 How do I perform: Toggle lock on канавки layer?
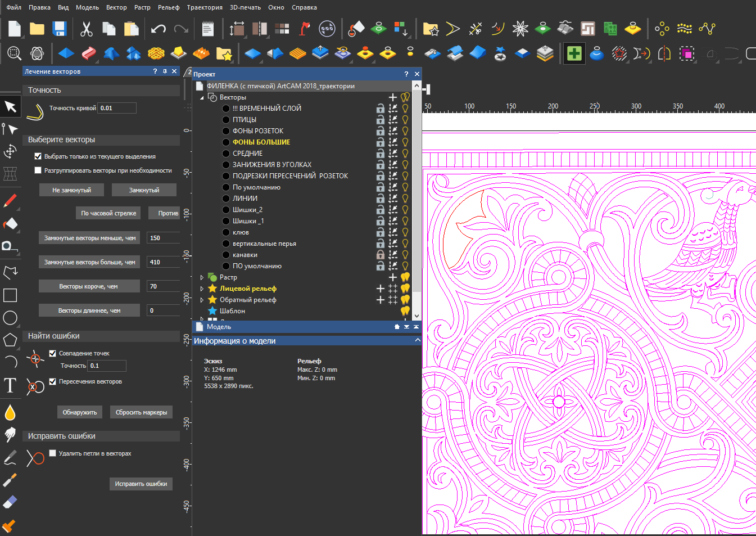381,255
